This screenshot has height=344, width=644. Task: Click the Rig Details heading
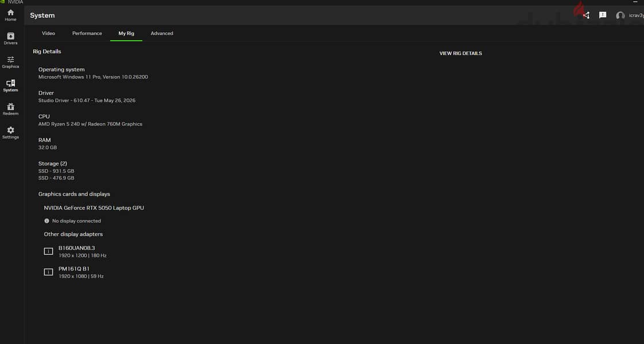(x=47, y=51)
